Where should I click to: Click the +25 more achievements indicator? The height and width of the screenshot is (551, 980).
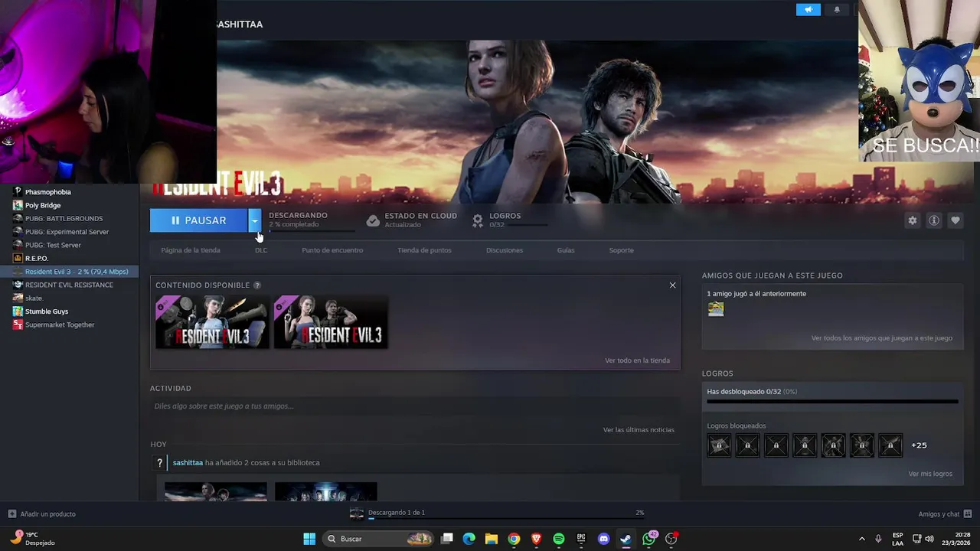click(x=919, y=445)
